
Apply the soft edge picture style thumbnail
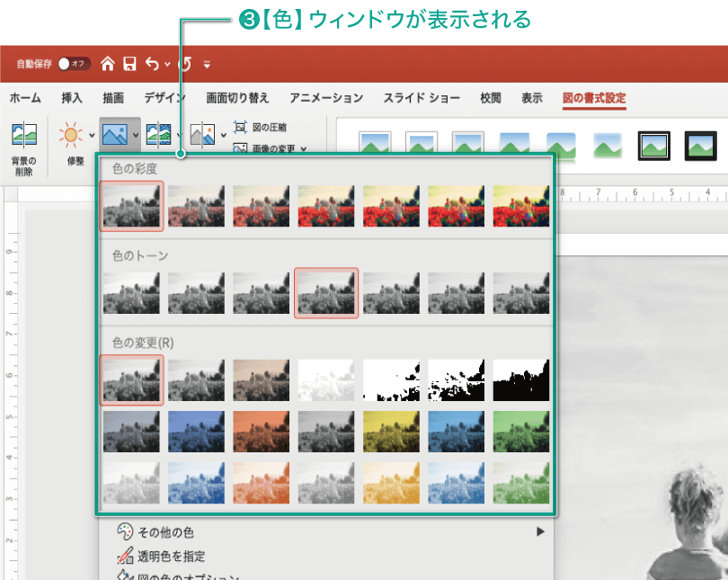click(x=608, y=146)
